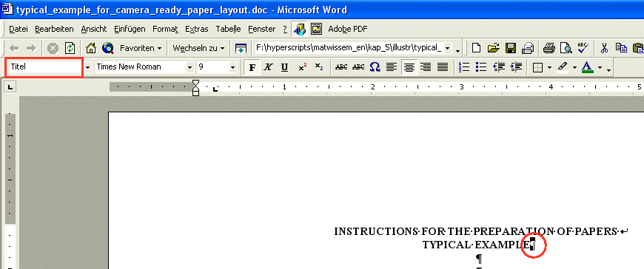
Task: Decrease indent
Action: 499,67
